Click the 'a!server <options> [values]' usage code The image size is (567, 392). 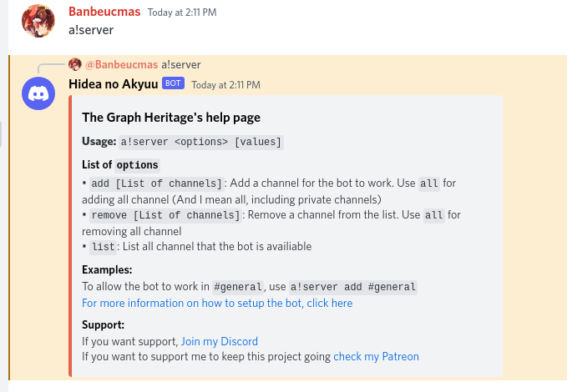(201, 142)
